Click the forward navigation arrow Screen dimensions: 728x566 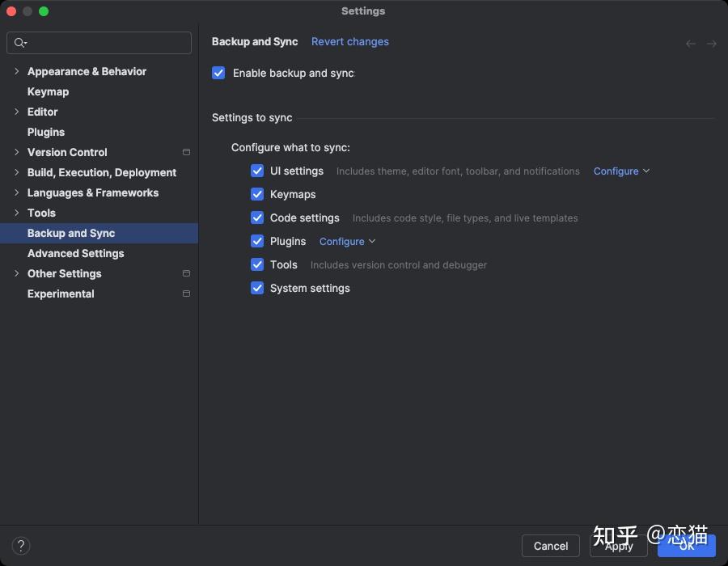(x=710, y=43)
